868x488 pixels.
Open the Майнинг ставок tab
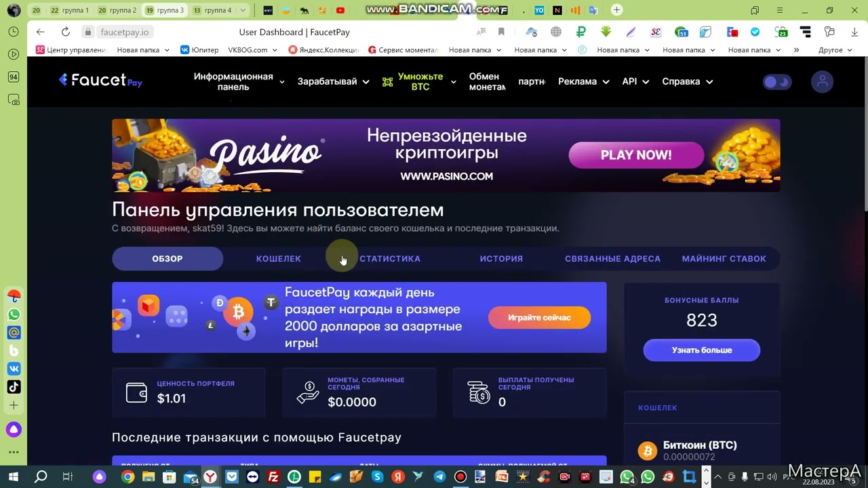tap(724, 258)
